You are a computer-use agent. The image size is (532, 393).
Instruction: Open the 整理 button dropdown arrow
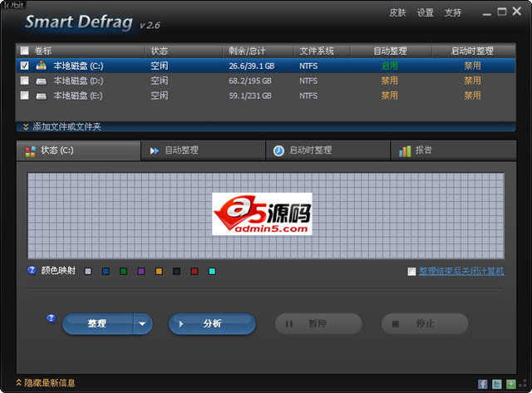click(x=142, y=324)
